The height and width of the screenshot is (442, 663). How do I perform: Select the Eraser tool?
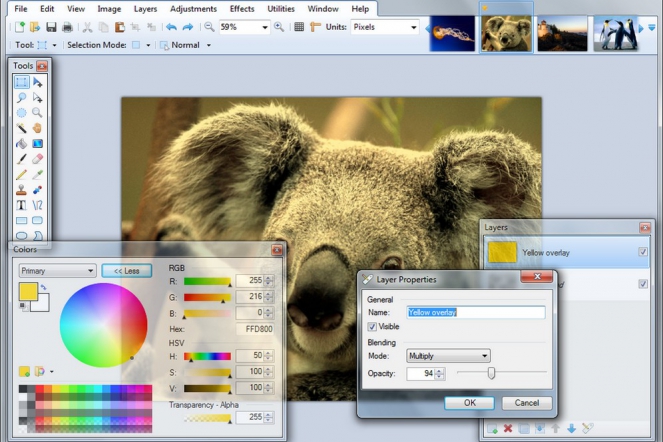pyautogui.click(x=37, y=159)
